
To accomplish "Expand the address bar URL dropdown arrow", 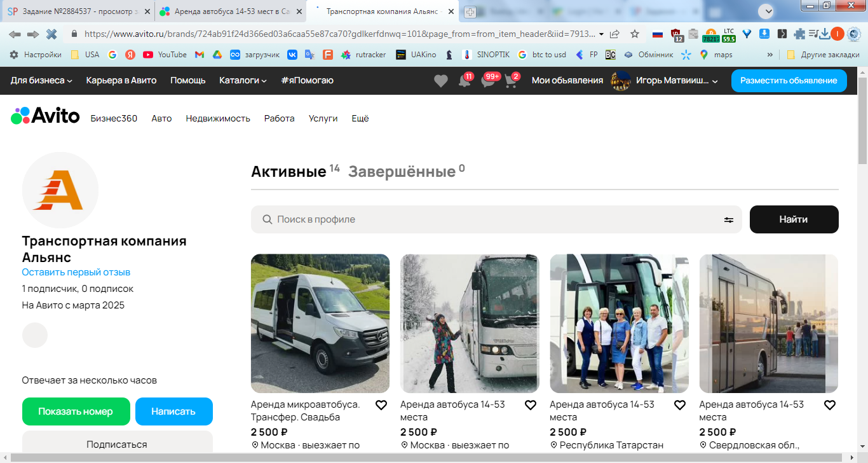I will click(x=601, y=34).
